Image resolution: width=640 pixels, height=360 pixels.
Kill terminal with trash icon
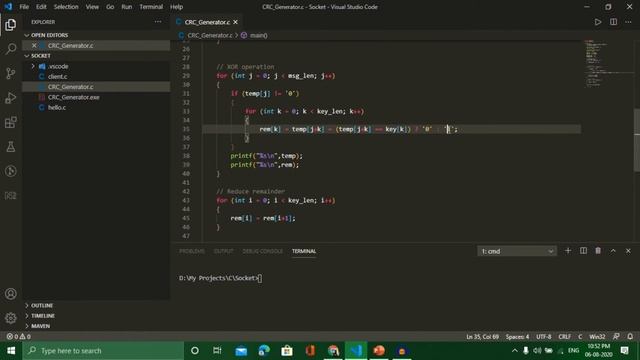598,251
